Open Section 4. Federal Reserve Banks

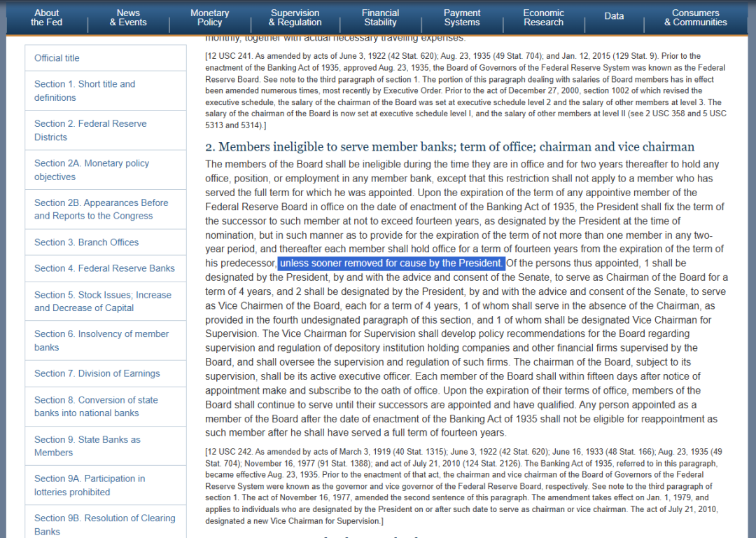click(104, 268)
